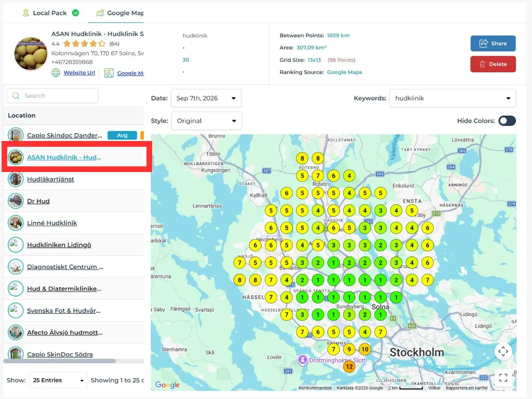Image resolution: width=532 pixels, height=399 pixels.
Task: Click the Stockholm city label on map
Action: coord(417,353)
